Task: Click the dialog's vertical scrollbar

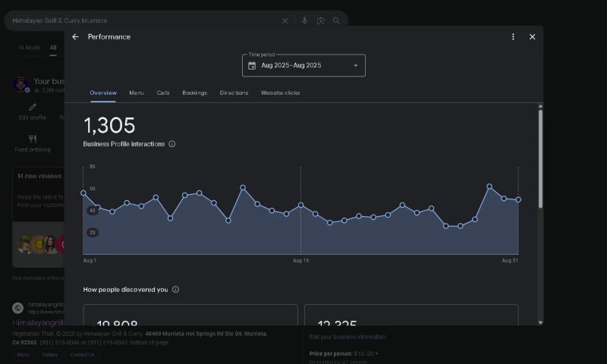Action: (x=540, y=159)
